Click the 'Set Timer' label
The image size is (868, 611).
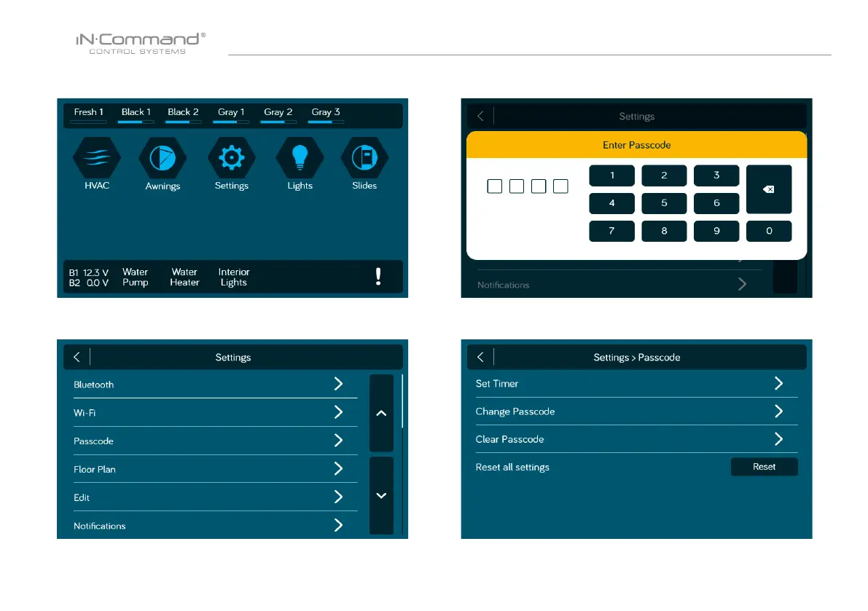pyautogui.click(x=496, y=383)
